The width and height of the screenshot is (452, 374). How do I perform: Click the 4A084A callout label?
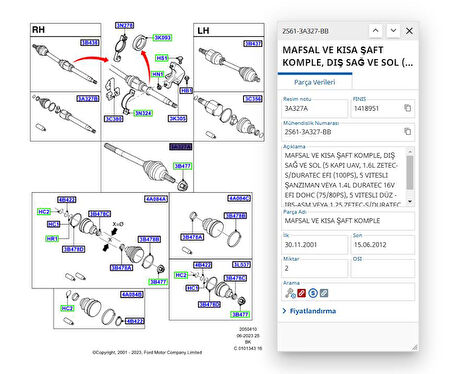(x=156, y=199)
